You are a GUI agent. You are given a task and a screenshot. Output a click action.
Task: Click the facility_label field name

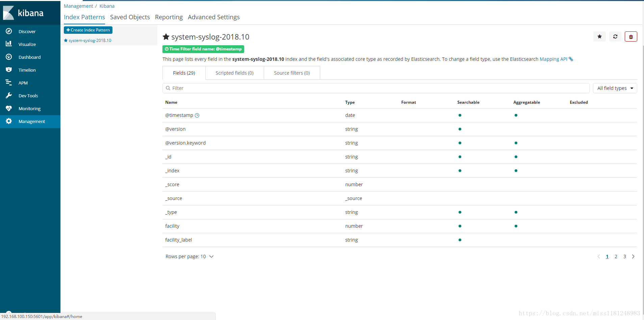[x=178, y=240]
